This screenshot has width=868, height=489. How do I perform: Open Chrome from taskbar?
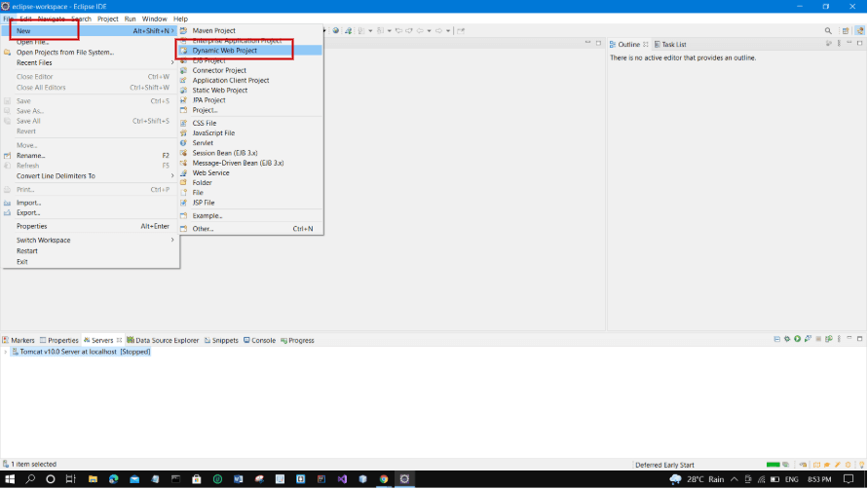click(x=384, y=479)
